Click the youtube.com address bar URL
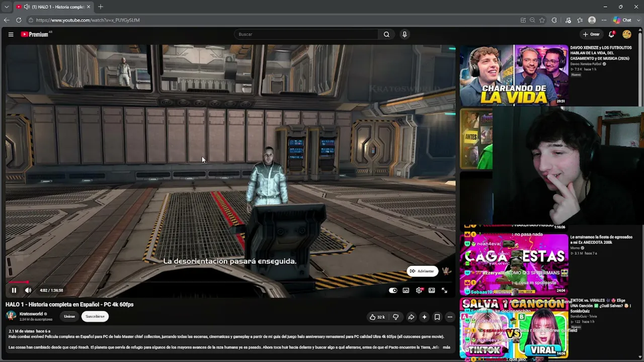The height and width of the screenshot is (362, 644). (x=88, y=20)
